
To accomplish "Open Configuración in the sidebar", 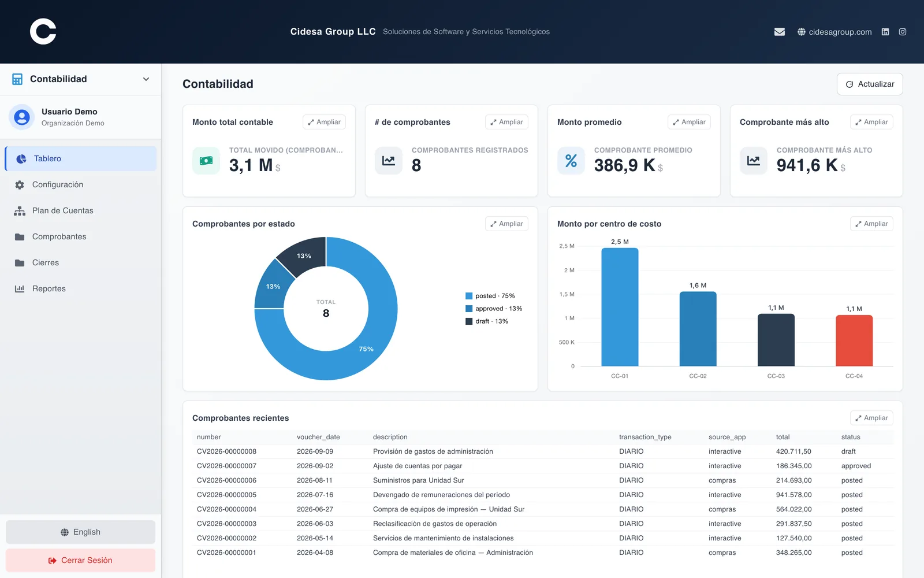I will point(81,185).
